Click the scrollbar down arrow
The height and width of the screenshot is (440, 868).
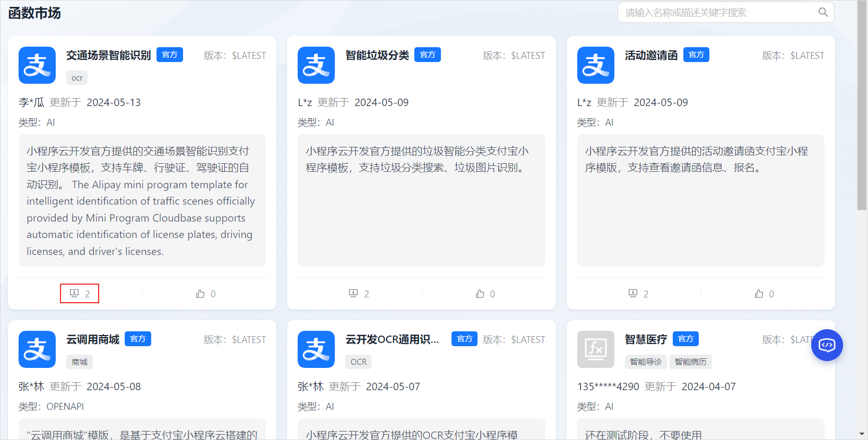pyautogui.click(x=862, y=434)
